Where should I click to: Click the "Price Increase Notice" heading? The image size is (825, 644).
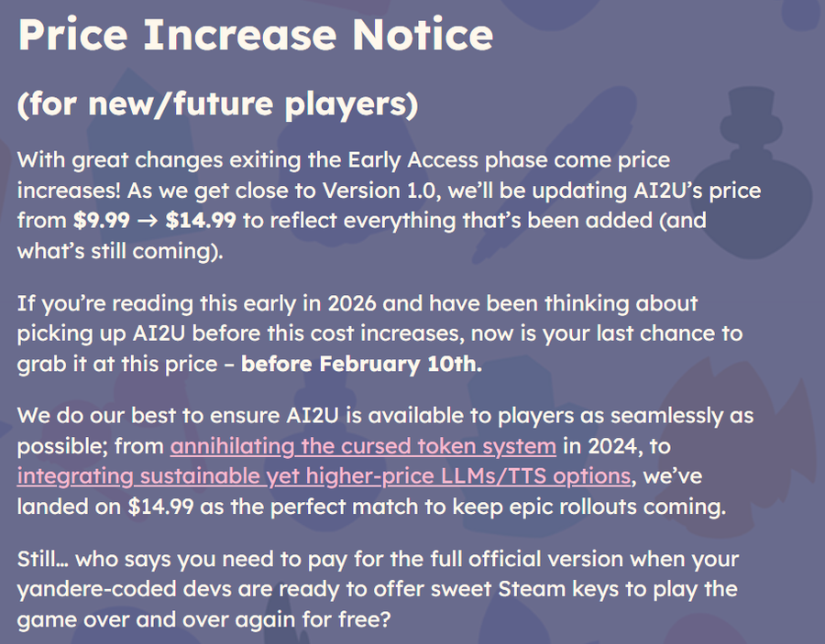click(256, 36)
